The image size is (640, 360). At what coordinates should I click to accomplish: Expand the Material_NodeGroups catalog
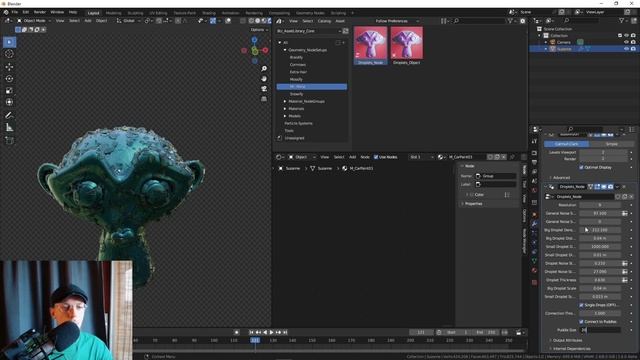285,101
